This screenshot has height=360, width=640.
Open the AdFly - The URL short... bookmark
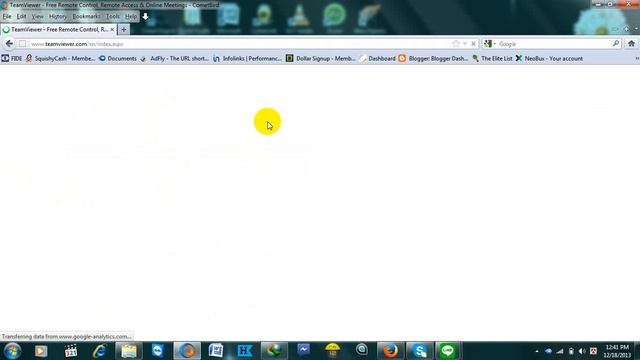(174, 58)
